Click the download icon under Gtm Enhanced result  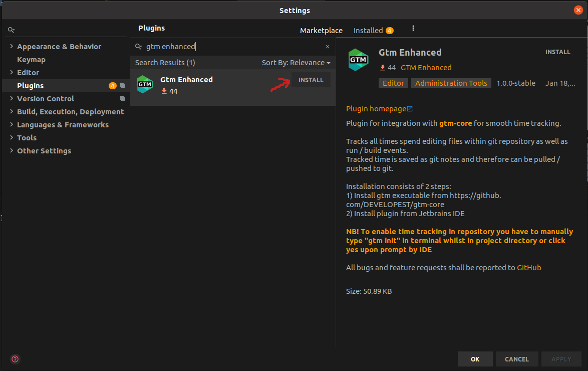(x=164, y=91)
